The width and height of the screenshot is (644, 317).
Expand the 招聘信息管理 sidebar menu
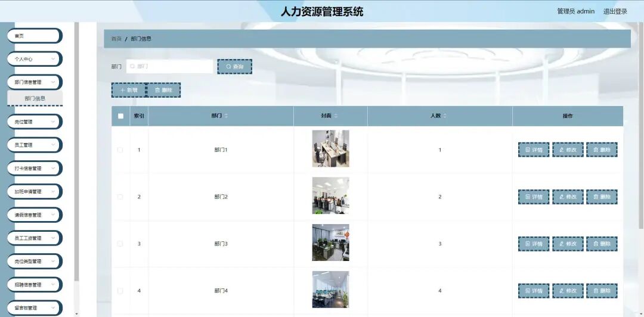coord(35,285)
